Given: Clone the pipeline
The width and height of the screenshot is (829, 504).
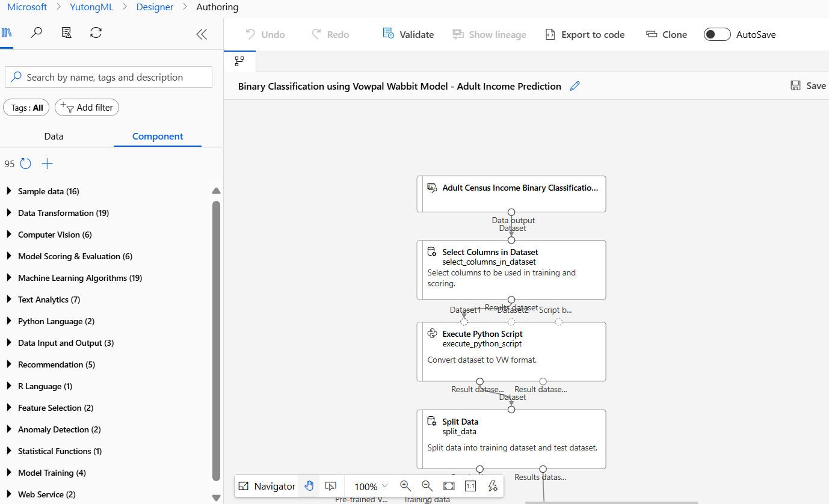Looking at the screenshot, I should [667, 34].
